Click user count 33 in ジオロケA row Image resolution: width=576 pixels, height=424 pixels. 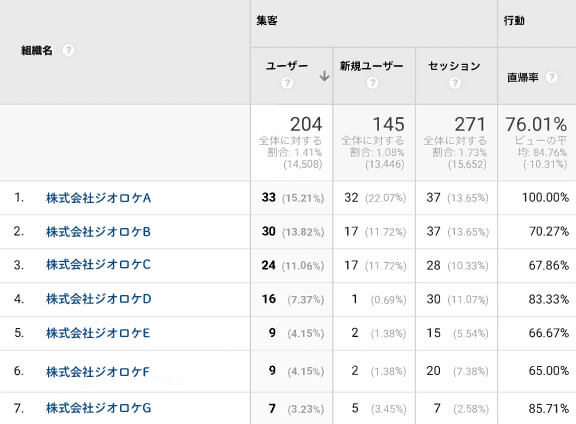point(269,198)
